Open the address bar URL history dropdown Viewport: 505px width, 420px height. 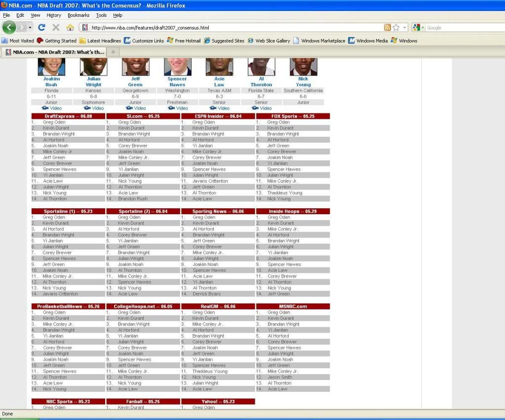pyautogui.click(x=404, y=28)
